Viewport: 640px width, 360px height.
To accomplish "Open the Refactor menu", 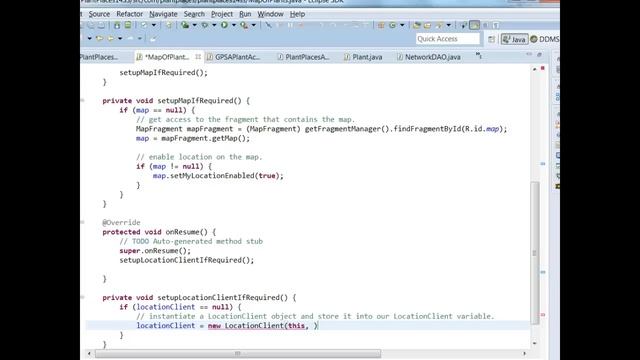I will pos(129,14).
